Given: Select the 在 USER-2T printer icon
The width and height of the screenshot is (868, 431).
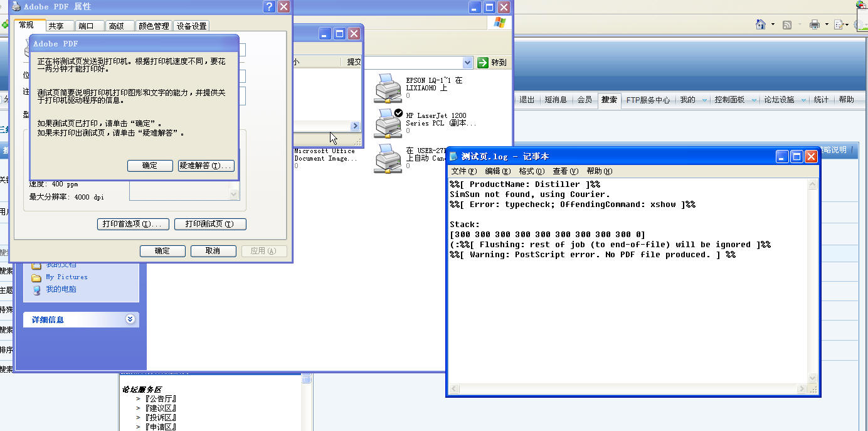Looking at the screenshot, I should (388, 158).
